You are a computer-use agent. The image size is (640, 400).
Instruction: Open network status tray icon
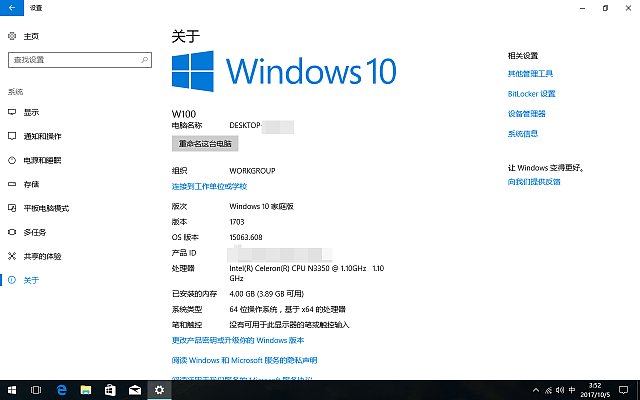point(548,391)
